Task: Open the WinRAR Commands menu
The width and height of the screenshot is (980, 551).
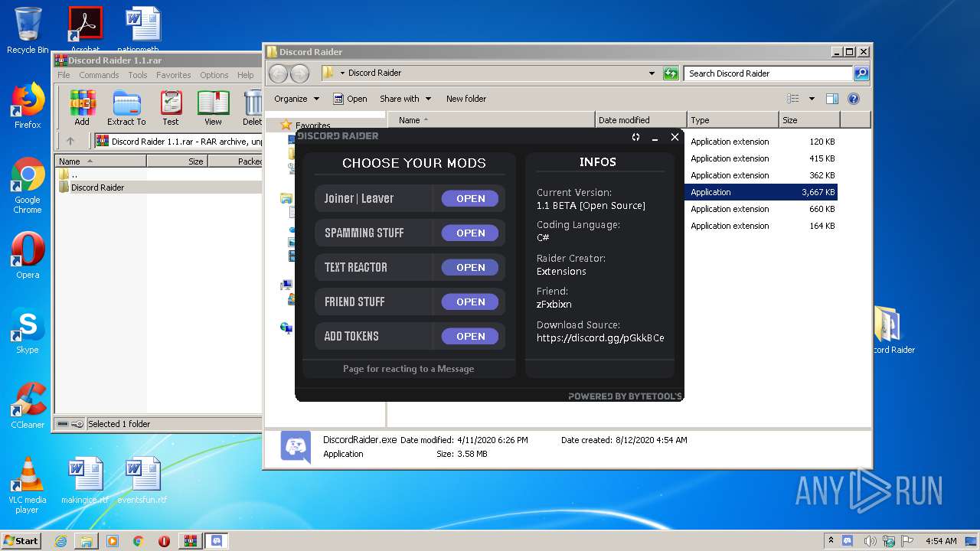Action: point(99,75)
